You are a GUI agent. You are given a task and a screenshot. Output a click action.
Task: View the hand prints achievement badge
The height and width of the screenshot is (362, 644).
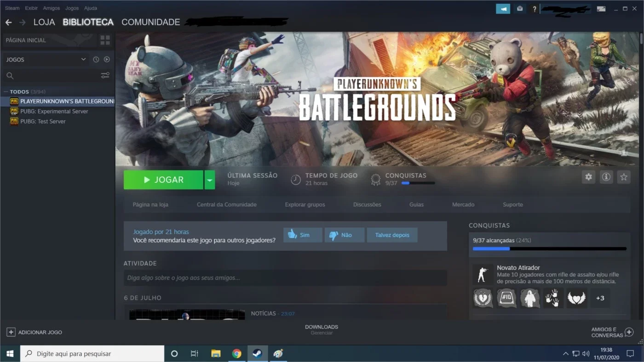tap(553, 298)
